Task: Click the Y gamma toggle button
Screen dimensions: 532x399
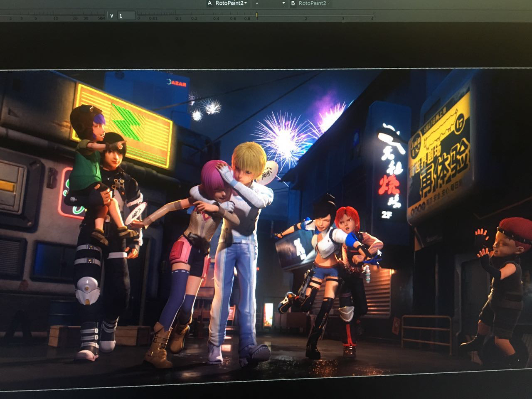Action: 112,16
